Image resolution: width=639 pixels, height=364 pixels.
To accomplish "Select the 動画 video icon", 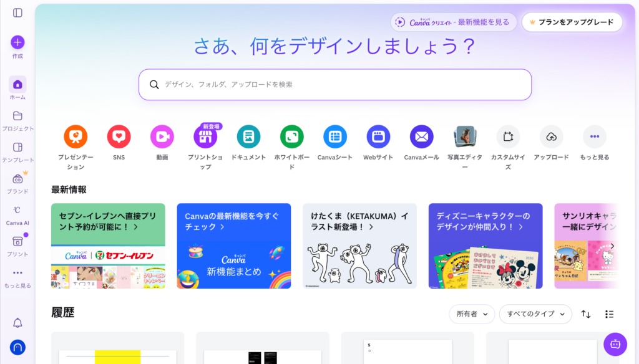I will 162,136.
